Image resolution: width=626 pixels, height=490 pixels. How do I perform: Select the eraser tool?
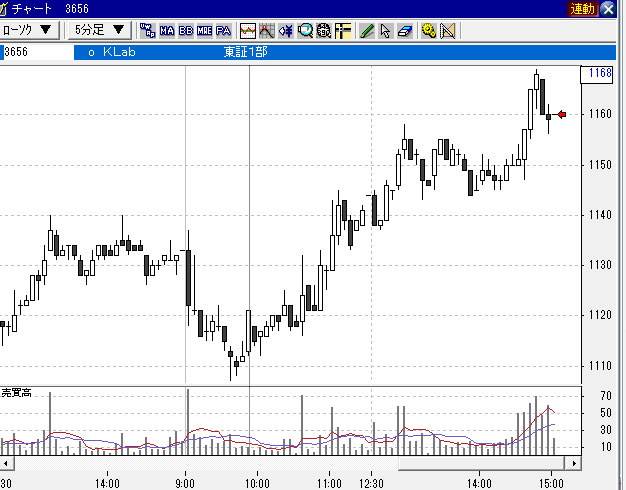pyautogui.click(x=404, y=31)
